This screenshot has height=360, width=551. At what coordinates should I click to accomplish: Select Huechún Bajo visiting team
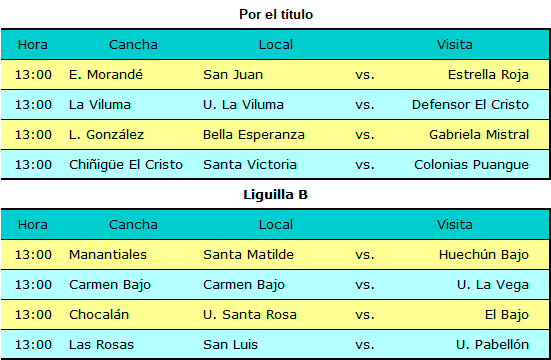tap(484, 255)
